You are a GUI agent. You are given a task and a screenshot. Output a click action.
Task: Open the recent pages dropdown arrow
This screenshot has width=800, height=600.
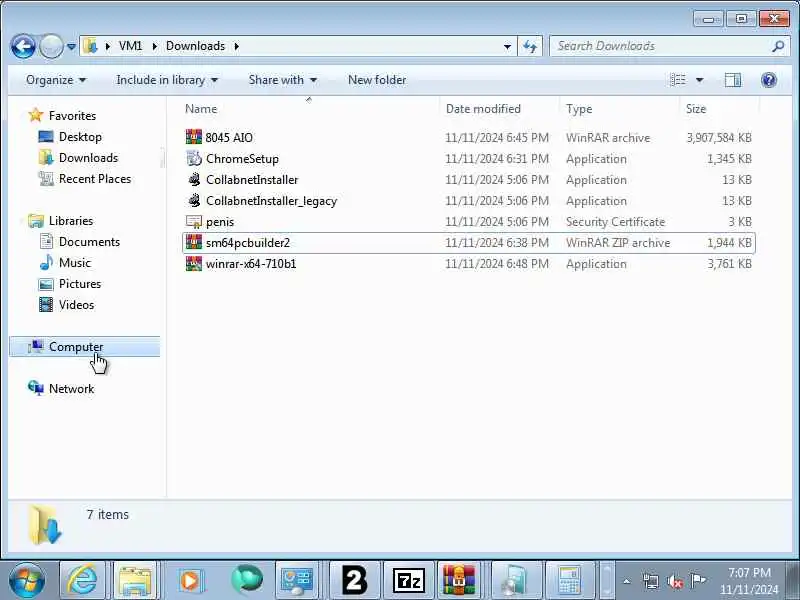tap(71, 46)
